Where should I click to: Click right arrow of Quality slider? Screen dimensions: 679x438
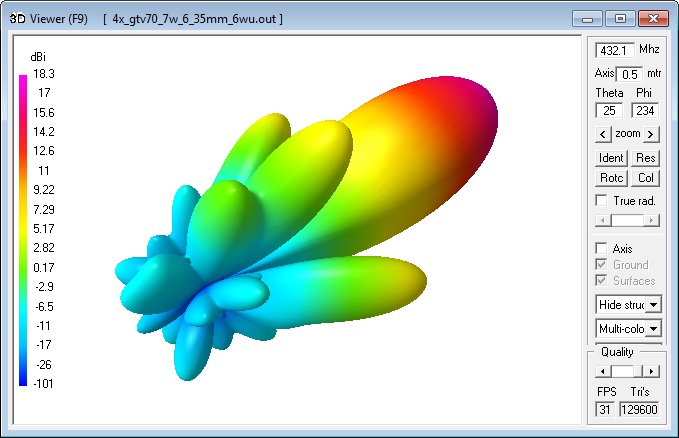[x=651, y=371]
